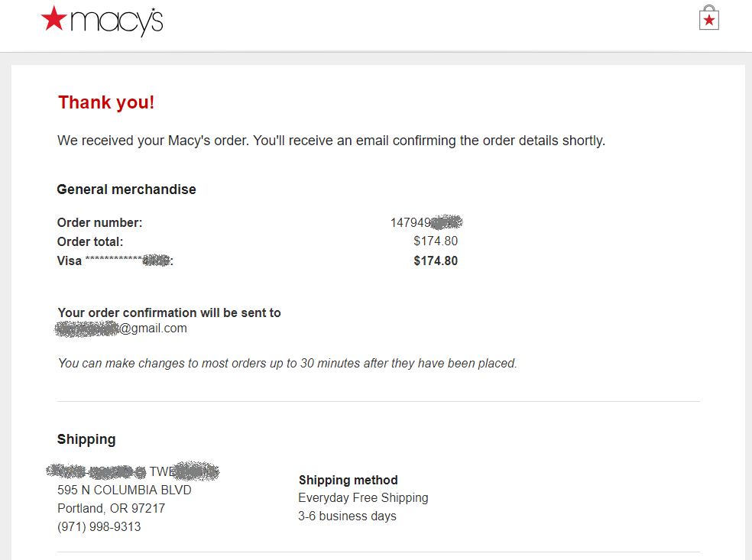The image size is (752, 560).
Task: Click the non-bold $174.80 order total
Action: (436, 241)
